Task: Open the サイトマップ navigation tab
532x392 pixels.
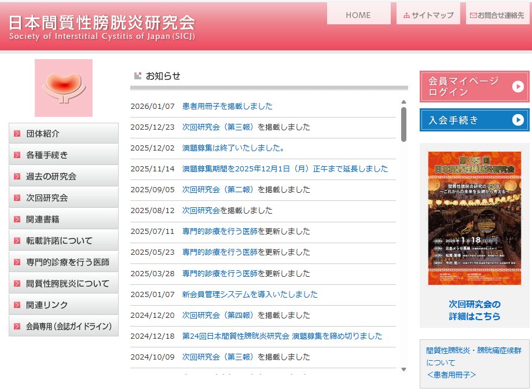Action: (428, 13)
